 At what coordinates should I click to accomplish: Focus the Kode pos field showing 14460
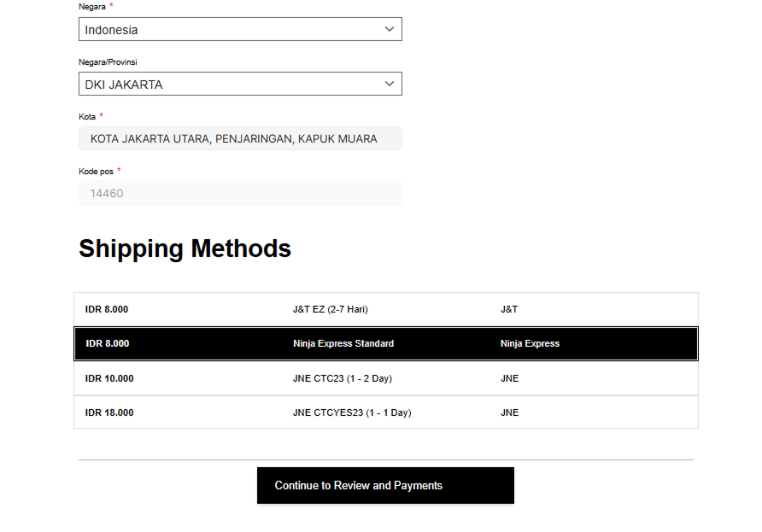pyautogui.click(x=240, y=193)
